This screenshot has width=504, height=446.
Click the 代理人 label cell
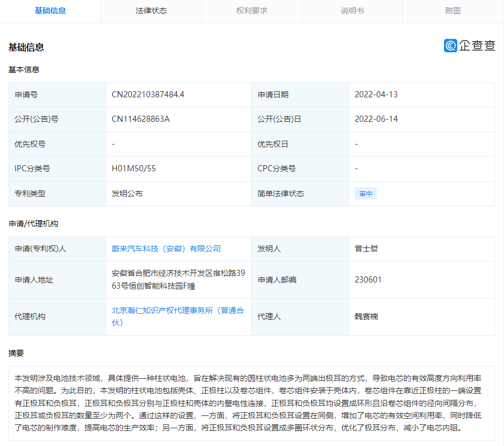[x=300, y=316]
